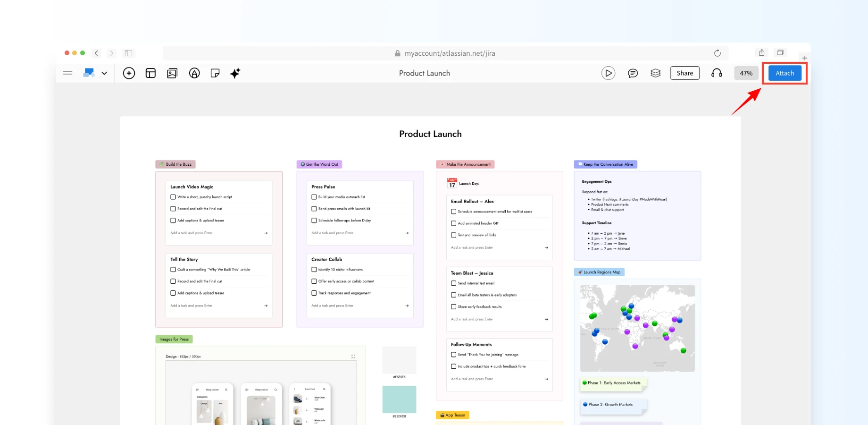Viewport: 868px width, 425px height.
Task: Submit arrow in Tell the Story add-task row
Action: (x=266, y=306)
